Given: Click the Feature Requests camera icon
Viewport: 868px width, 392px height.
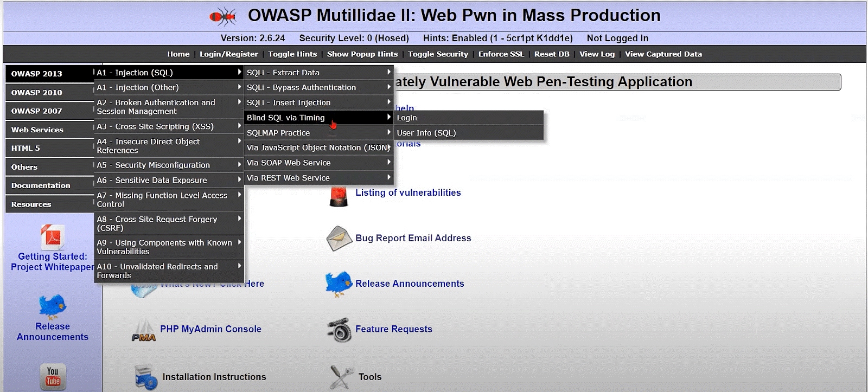Looking at the screenshot, I should click(x=339, y=330).
